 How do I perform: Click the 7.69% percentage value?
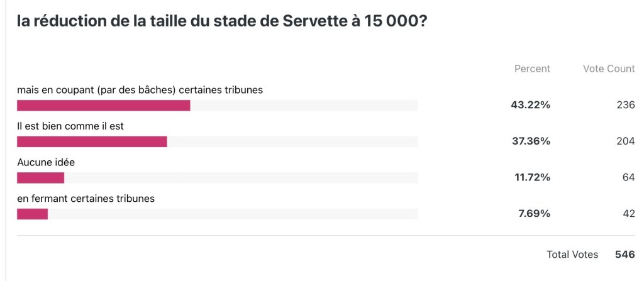tap(533, 214)
